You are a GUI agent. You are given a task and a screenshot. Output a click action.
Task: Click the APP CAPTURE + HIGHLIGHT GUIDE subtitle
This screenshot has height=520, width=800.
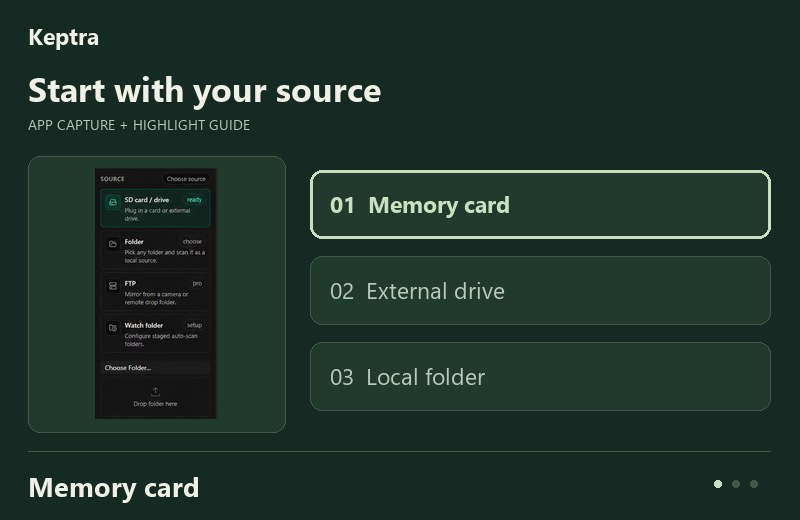pyautogui.click(x=139, y=125)
